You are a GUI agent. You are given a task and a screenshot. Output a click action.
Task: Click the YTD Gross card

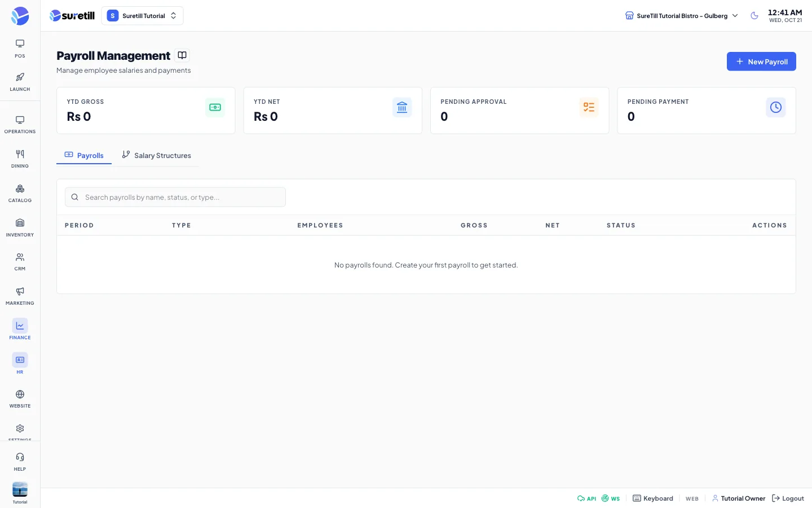[146, 111]
